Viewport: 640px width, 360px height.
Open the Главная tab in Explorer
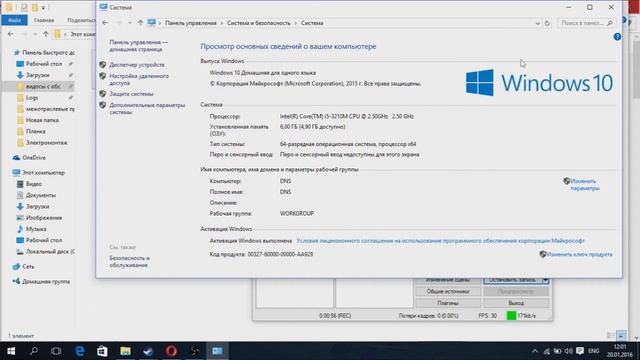(44, 20)
